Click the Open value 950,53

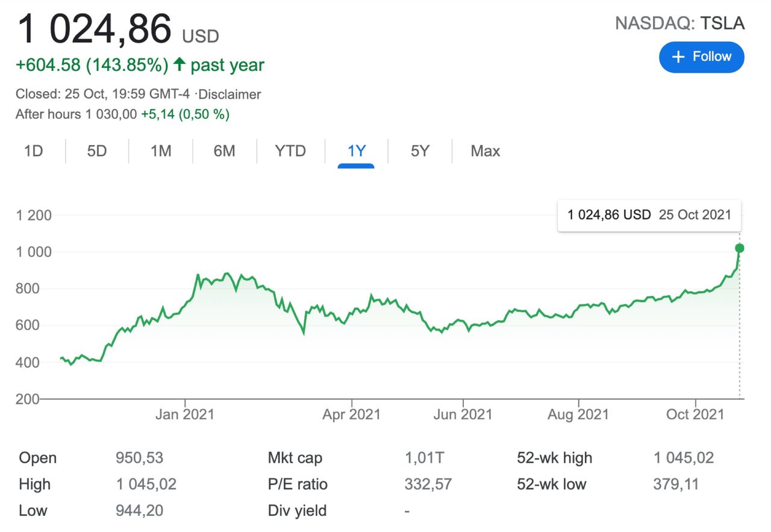point(139,458)
